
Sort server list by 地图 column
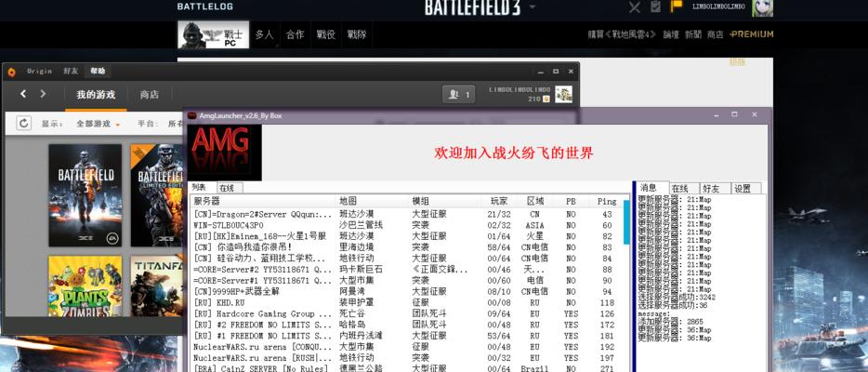[x=372, y=201]
